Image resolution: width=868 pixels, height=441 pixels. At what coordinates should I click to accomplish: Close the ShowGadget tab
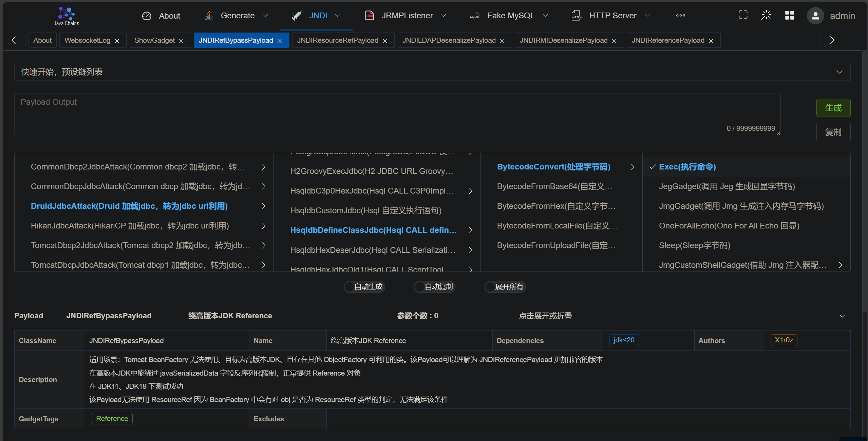coord(181,41)
